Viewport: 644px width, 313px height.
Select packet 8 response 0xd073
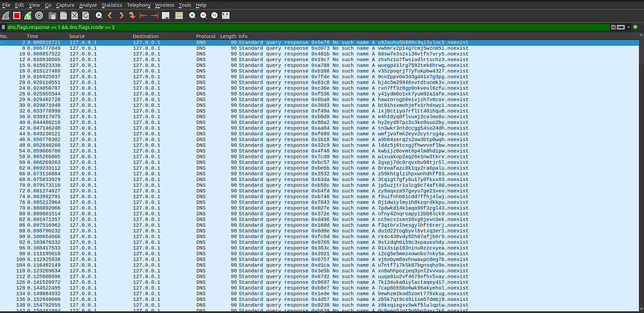(x=319, y=48)
